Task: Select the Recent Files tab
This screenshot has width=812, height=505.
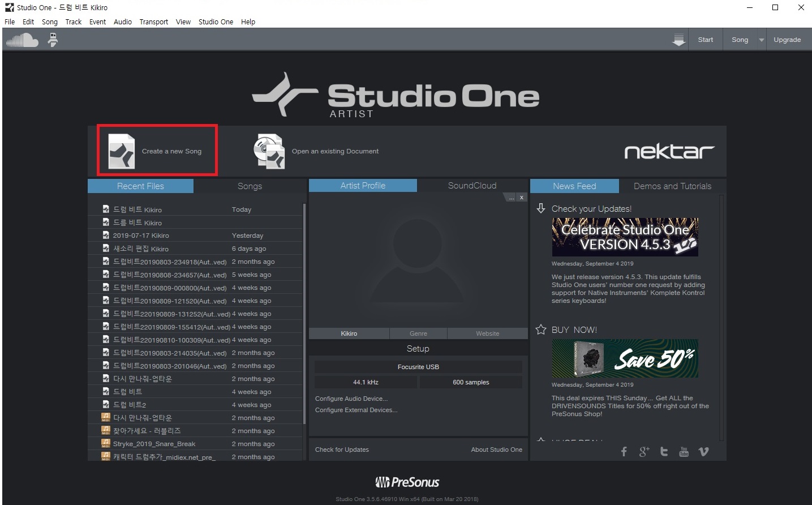Action: coord(140,186)
